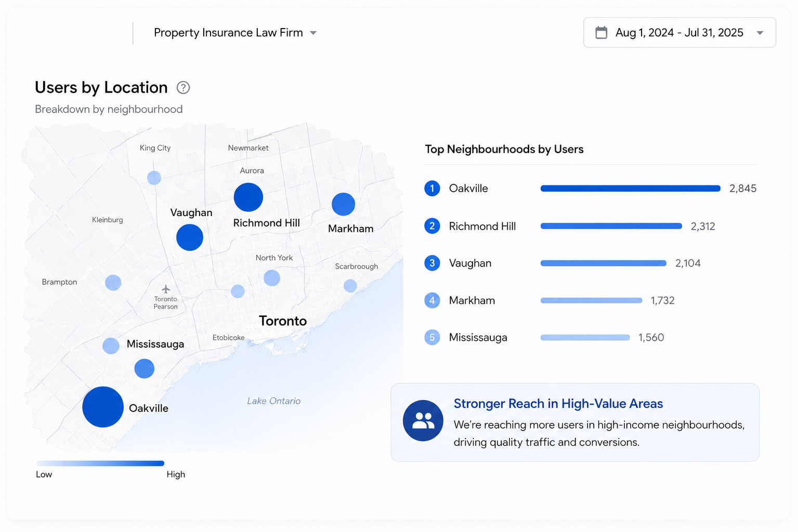Click the bubble below King City
798x532 pixels.
(154, 178)
